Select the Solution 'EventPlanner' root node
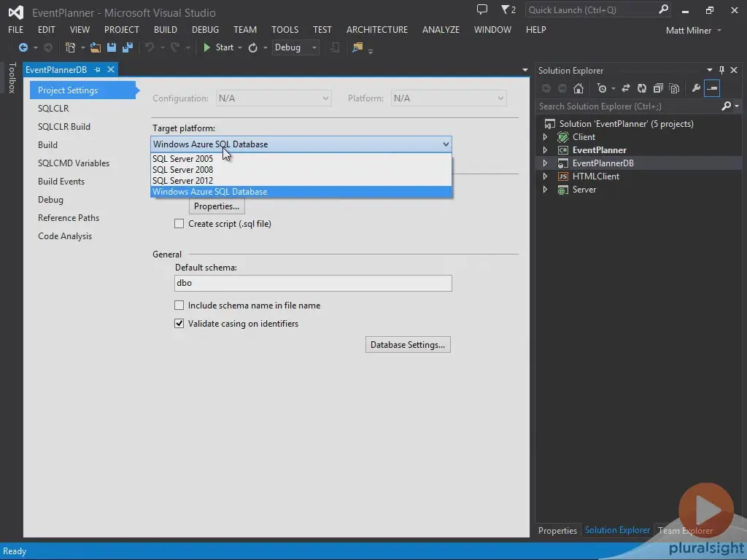 click(626, 124)
